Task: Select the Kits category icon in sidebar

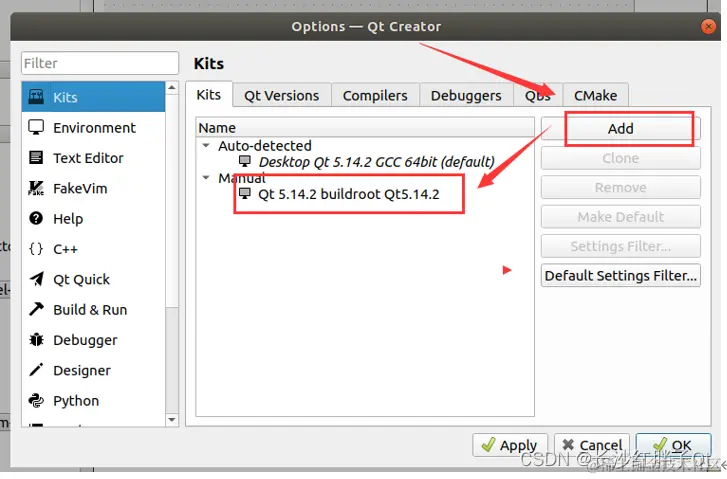Action: coord(36,97)
